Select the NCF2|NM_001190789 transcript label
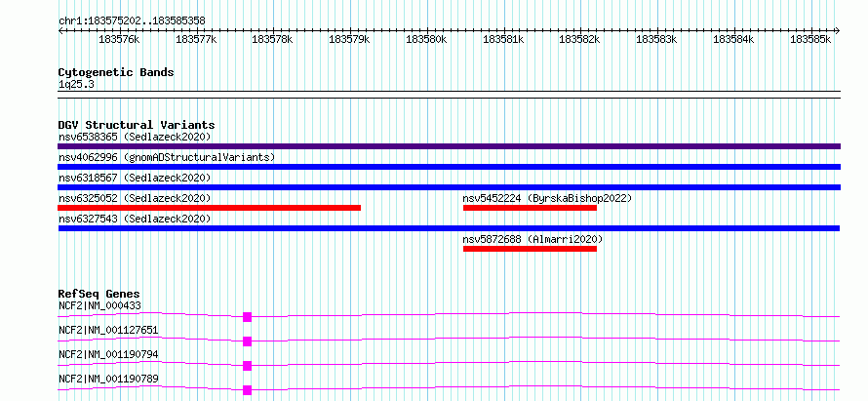The width and height of the screenshot is (868, 401). (x=108, y=379)
